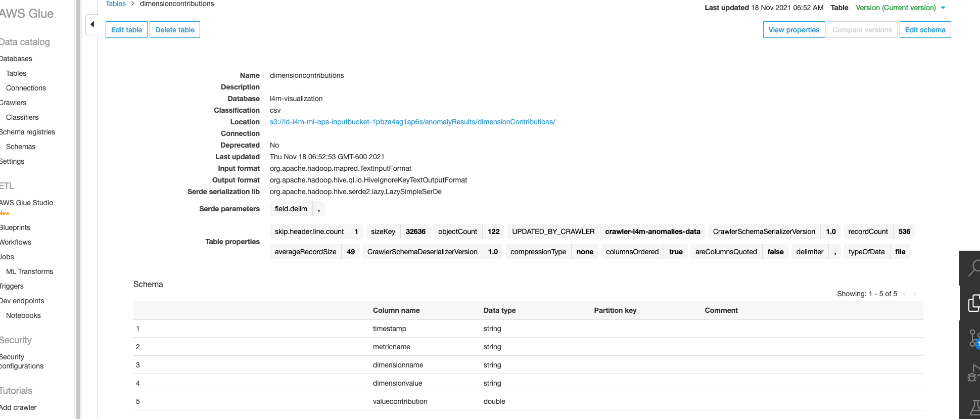Viewport: 980px width, 419px height.
Task: Open the flask test icon
Action: (x=974, y=408)
